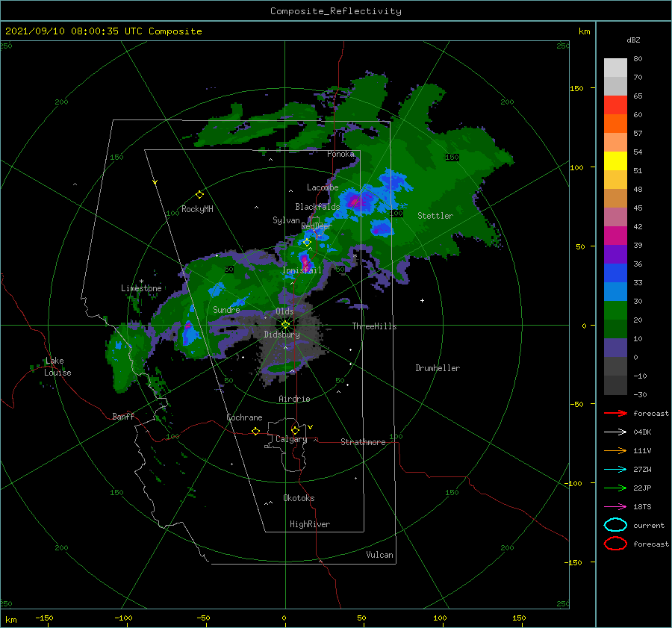Click the Stettler town label
Screen dimensions: 672x628
[435, 216]
